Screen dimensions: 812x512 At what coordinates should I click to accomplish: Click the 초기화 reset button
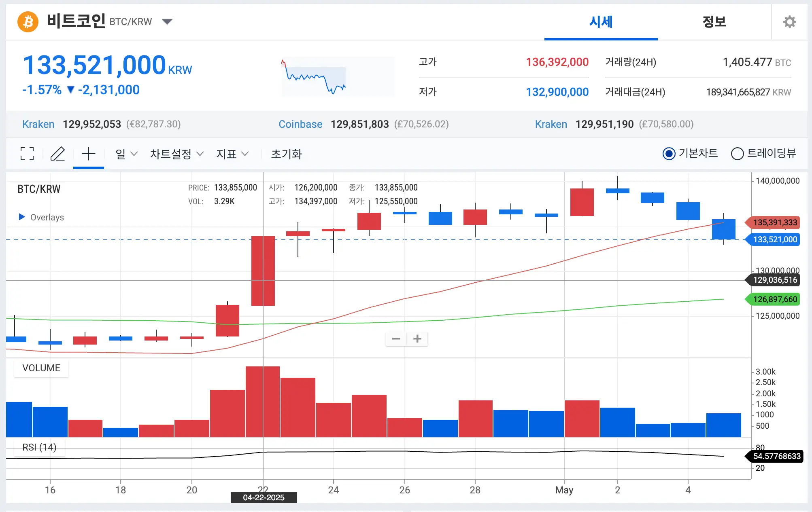tap(286, 154)
